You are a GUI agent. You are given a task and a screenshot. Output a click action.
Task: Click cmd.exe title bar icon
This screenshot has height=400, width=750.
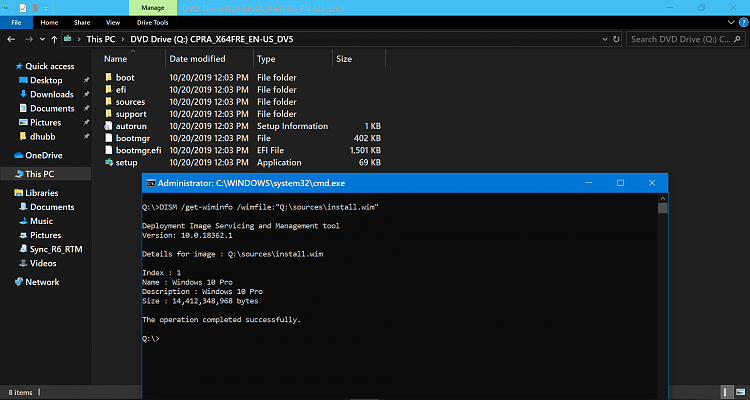[x=151, y=183]
